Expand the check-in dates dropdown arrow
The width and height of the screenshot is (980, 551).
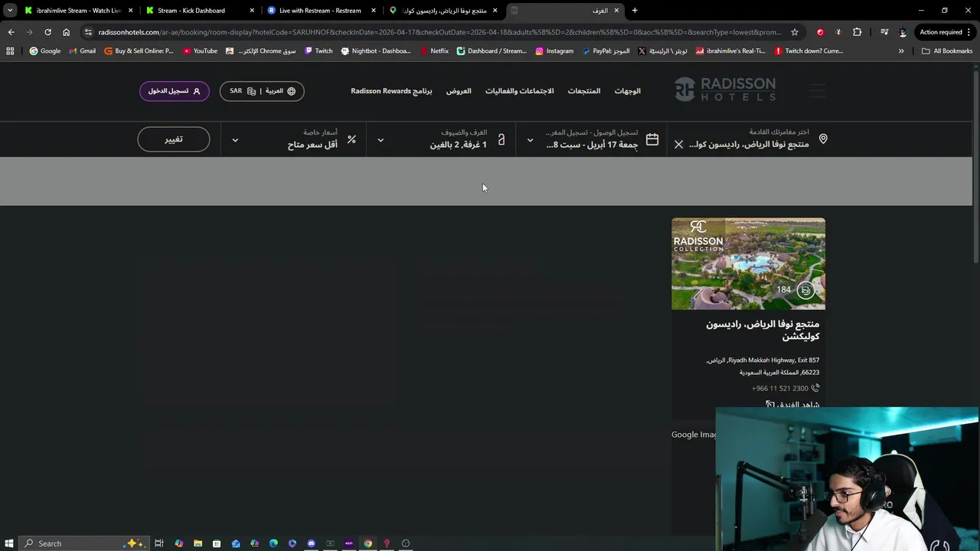[530, 140]
